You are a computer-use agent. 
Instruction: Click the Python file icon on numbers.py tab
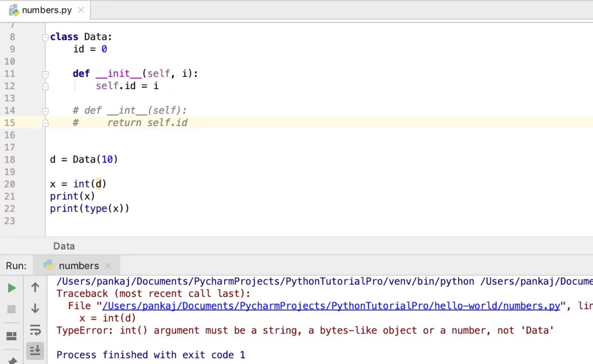pos(14,10)
